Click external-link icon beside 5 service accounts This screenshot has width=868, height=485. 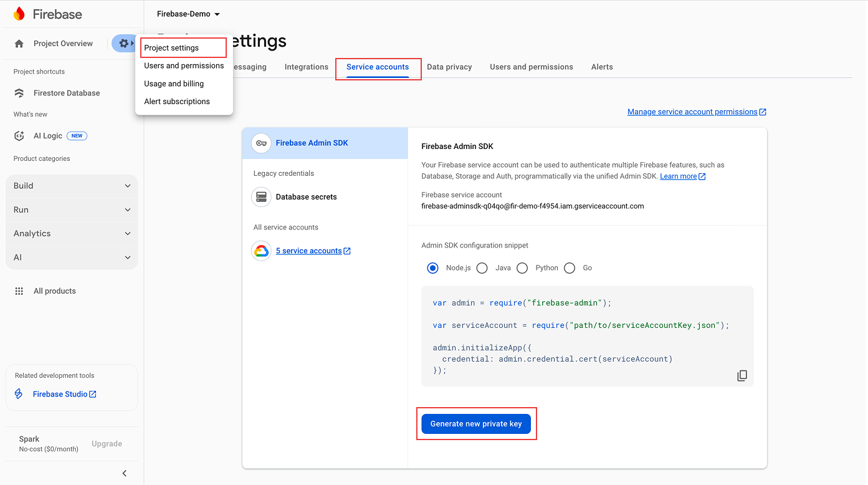click(347, 251)
